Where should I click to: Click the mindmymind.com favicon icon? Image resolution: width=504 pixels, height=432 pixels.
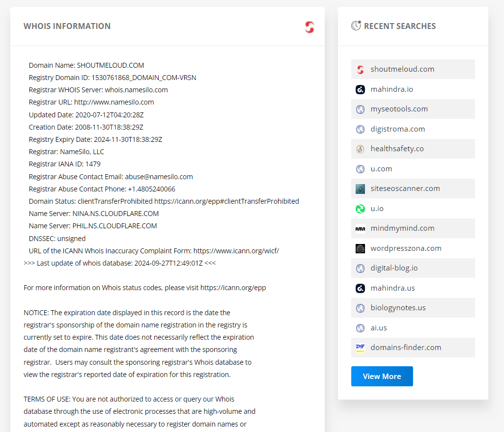point(361,228)
